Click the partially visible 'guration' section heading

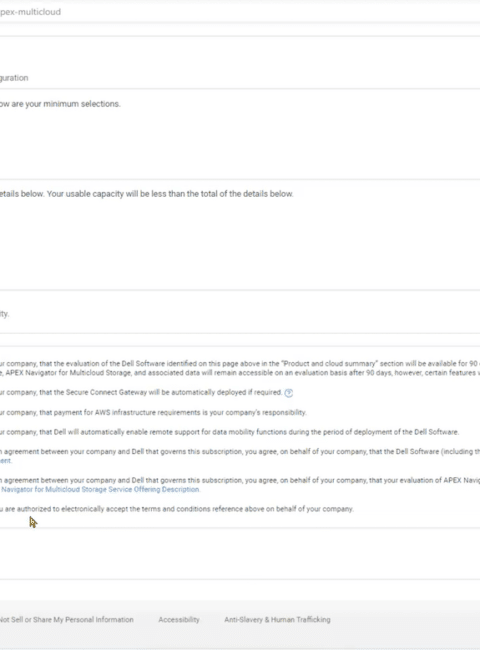(14, 78)
